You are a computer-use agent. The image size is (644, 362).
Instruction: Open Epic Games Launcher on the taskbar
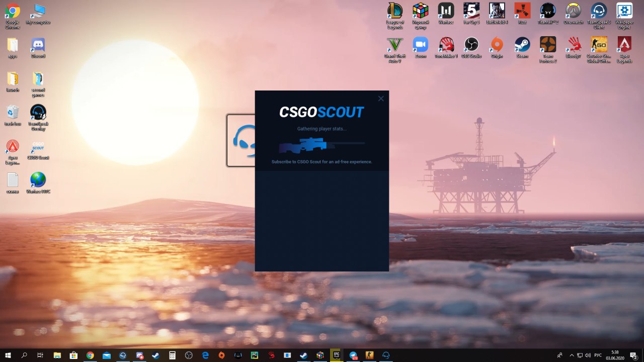tap(337, 355)
